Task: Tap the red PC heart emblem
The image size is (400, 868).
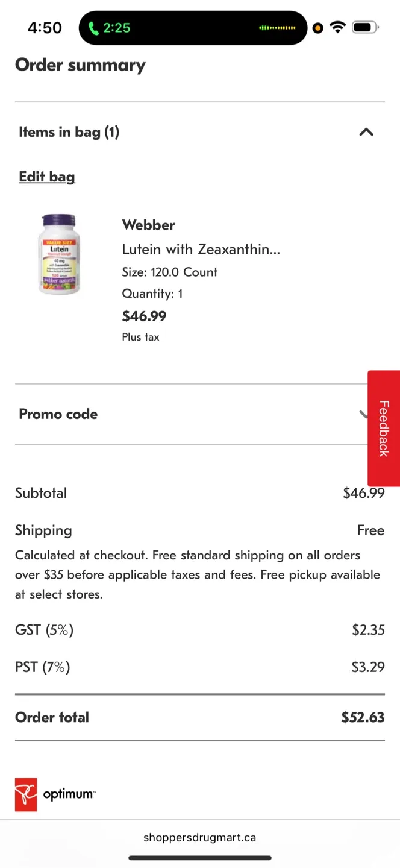Action: 25,794
